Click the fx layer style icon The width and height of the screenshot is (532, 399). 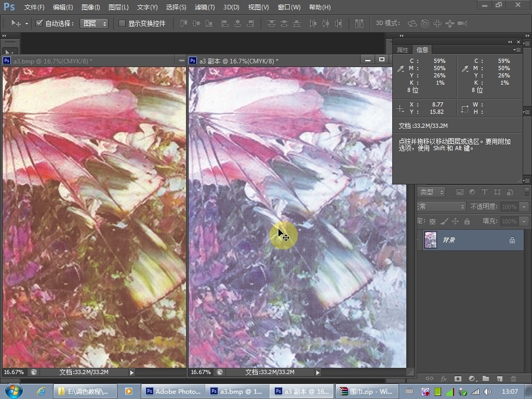444,379
